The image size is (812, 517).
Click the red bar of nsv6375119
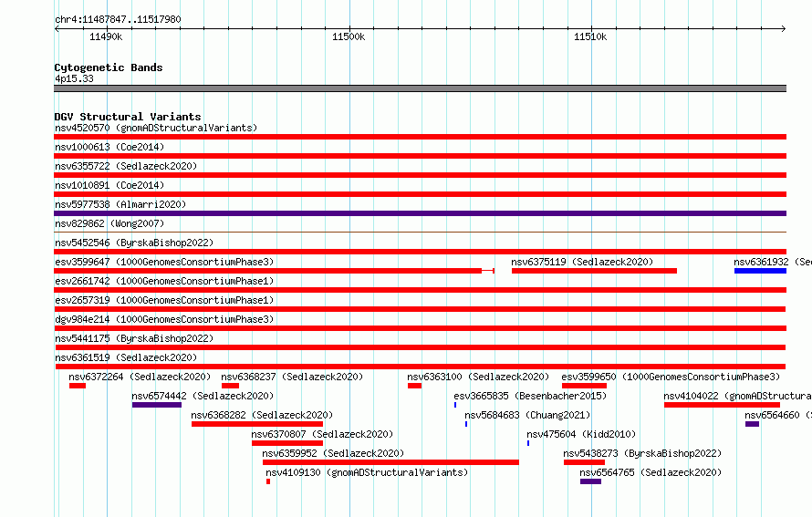[594, 271]
